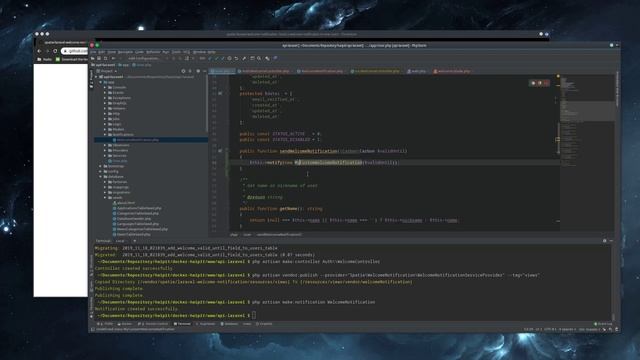
Task: Open the Add Configuration selector
Action: tap(144, 58)
